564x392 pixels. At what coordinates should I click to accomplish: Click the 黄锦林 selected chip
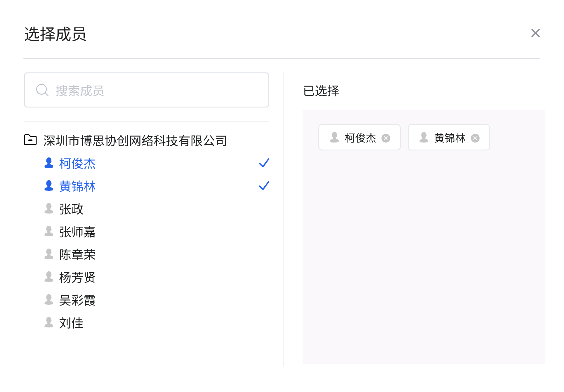click(x=449, y=138)
